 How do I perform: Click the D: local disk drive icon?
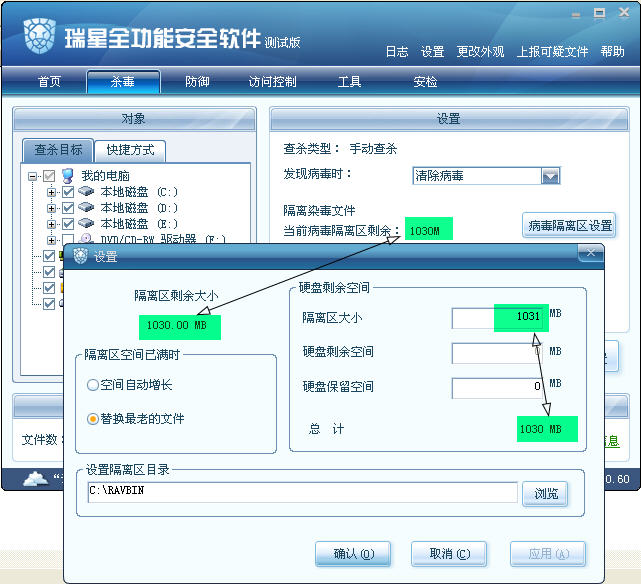86,207
